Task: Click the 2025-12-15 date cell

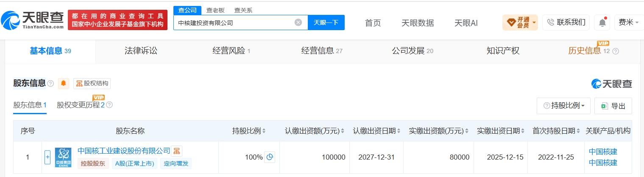Action: tap(500, 157)
